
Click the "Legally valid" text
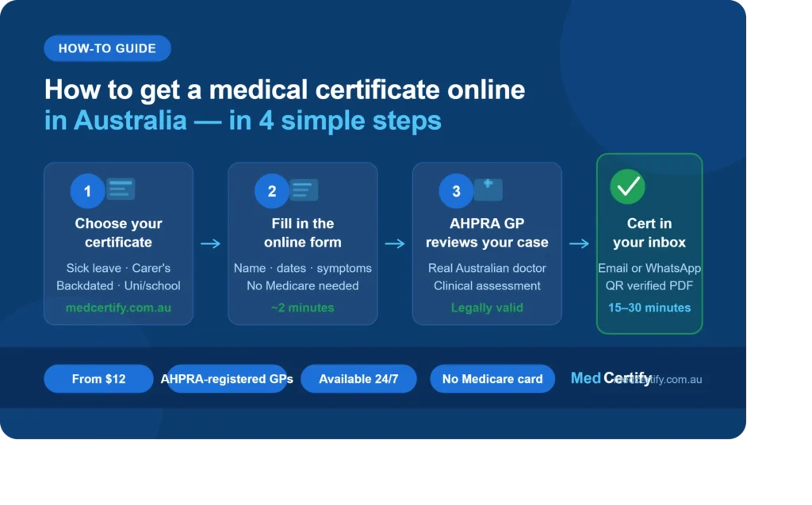(x=487, y=308)
